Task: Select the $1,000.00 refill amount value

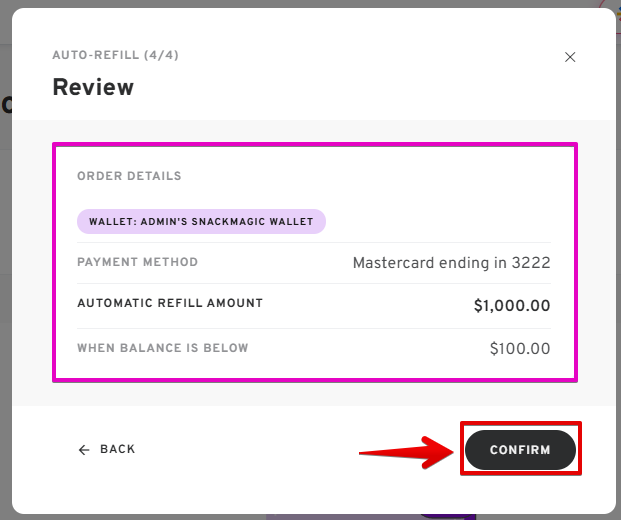Action: click(511, 306)
